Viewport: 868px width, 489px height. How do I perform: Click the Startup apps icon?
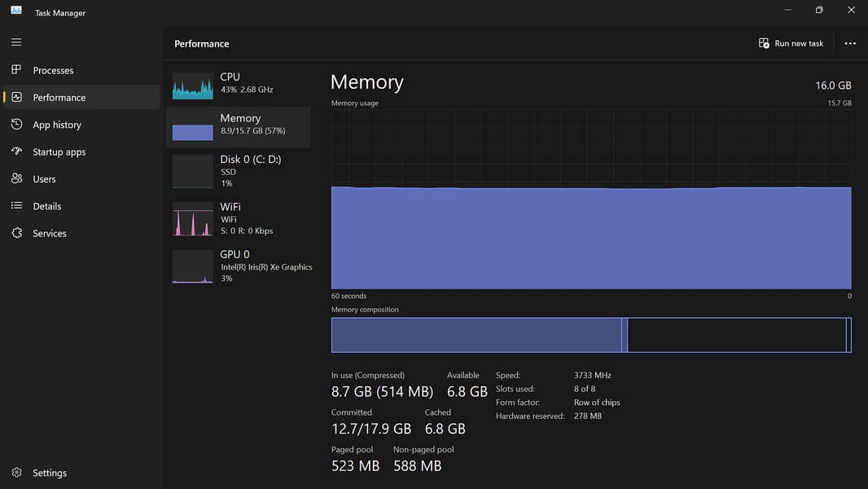[16, 152]
